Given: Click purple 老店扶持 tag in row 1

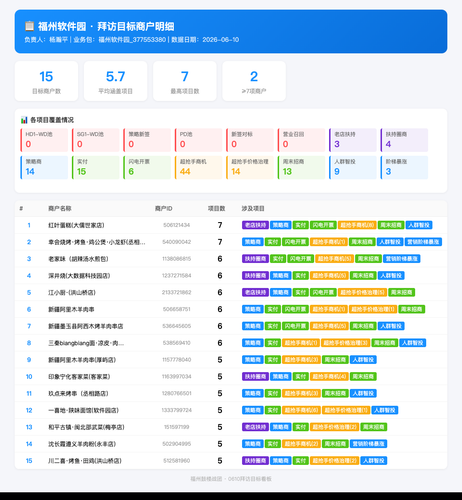Looking at the screenshot, I should point(255,225).
